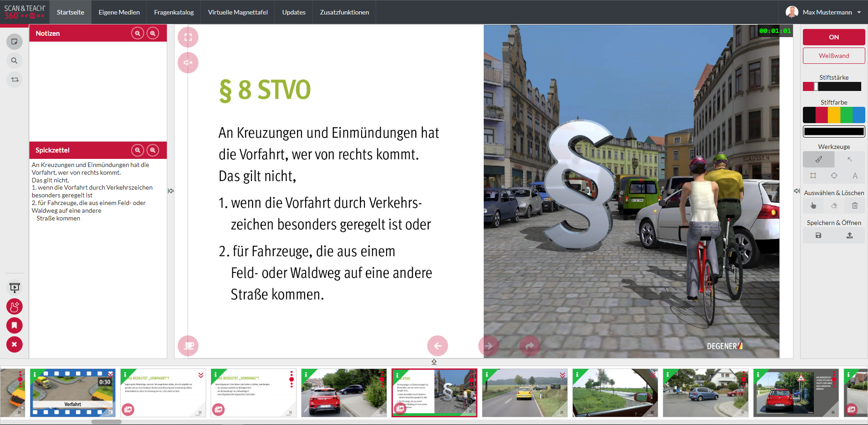Go to the previous slide arrow

[x=438, y=346]
